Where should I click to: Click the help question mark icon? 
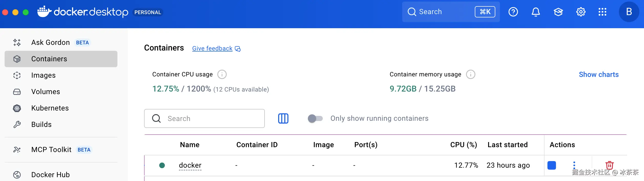[x=513, y=12]
